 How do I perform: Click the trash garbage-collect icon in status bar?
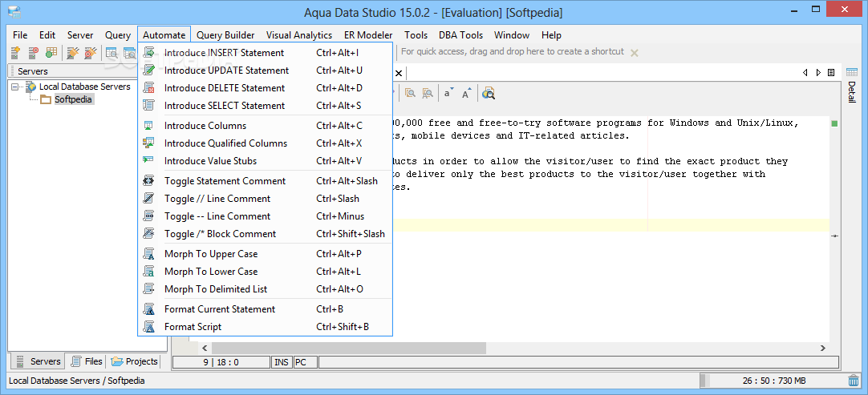(853, 381)
